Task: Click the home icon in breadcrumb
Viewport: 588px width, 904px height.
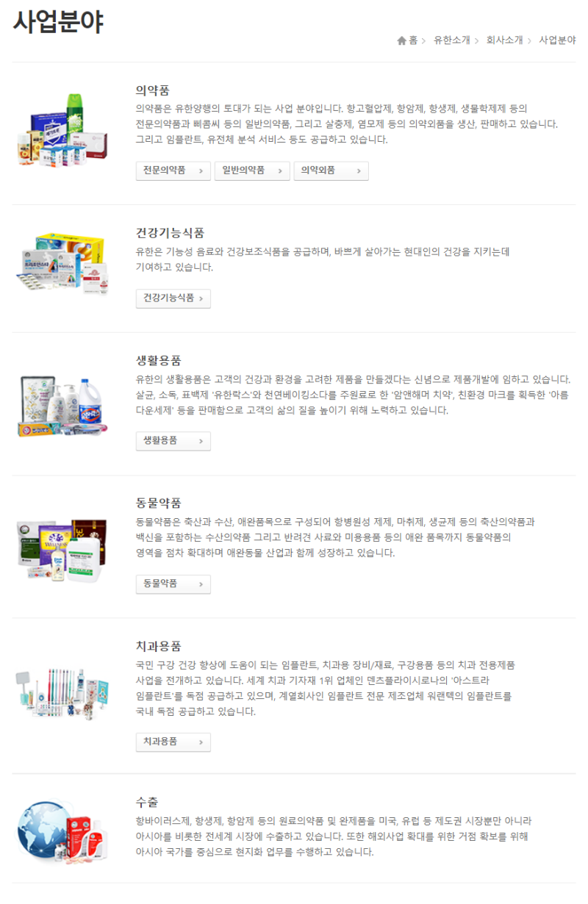Action: point(401,40)
